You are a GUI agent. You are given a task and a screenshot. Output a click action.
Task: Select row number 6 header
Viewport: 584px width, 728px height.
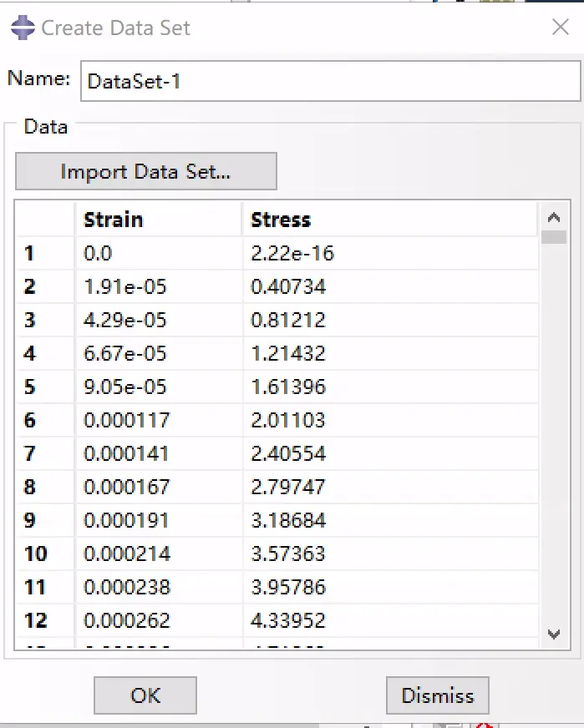pyautogui.click(x=45, y=420)
